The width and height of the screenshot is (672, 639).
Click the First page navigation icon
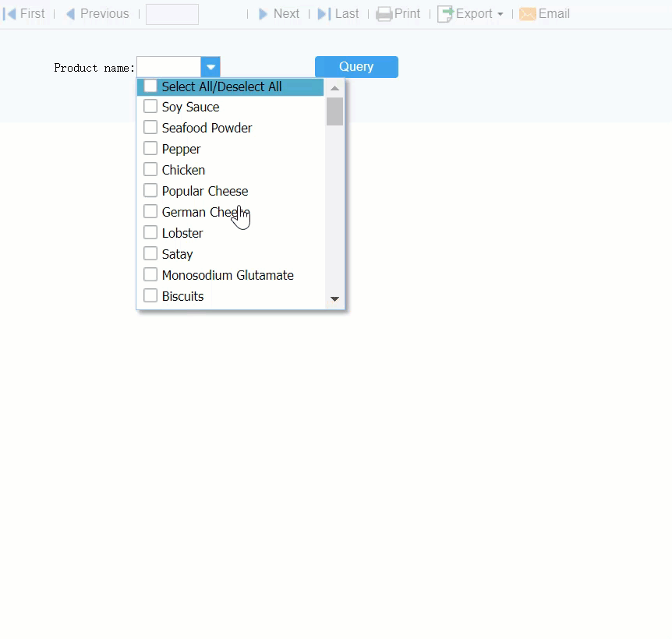[9, 13]
